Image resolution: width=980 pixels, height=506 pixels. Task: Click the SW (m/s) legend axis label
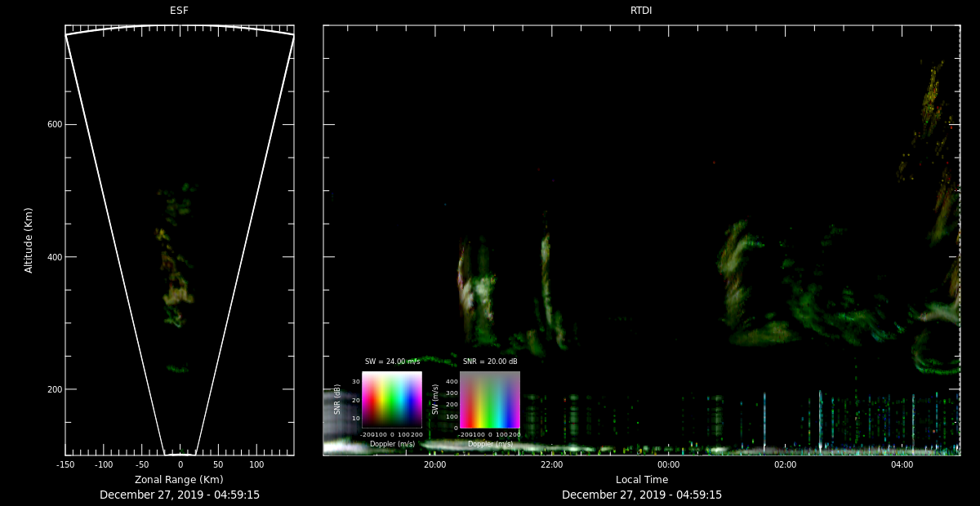coord(434,400)
